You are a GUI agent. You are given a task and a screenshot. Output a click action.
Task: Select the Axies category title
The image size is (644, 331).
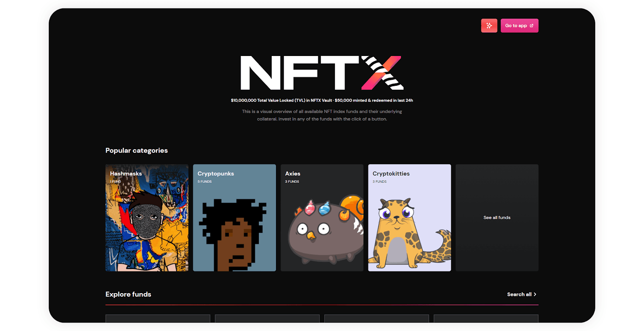pyautogui.click(x=293, y=174)
